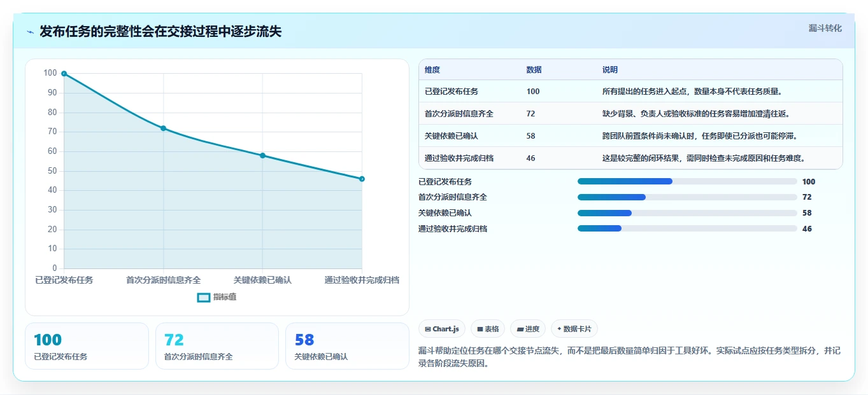
Task: Click the footer paragraph starting 漏斗帮助定位任务
Action: 630,358
